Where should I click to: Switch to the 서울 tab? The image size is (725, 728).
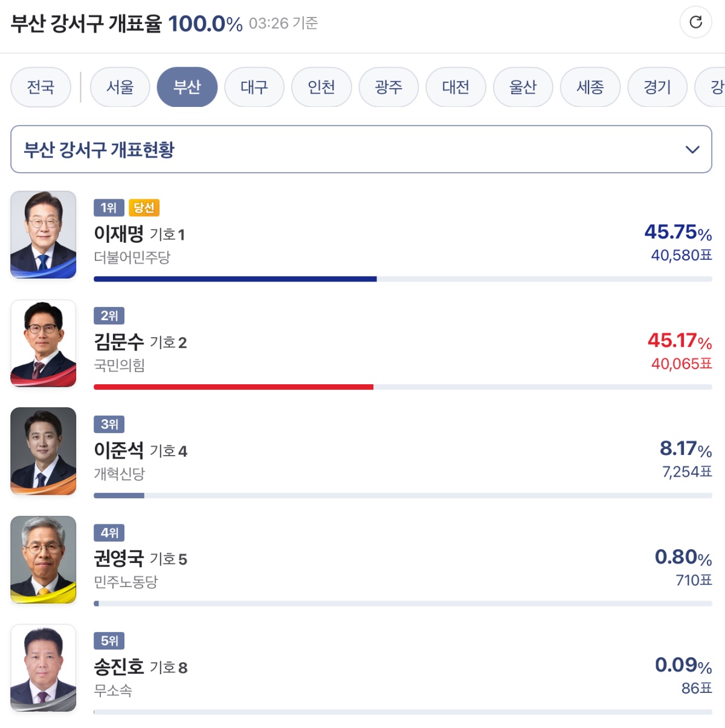pos(120,87)
